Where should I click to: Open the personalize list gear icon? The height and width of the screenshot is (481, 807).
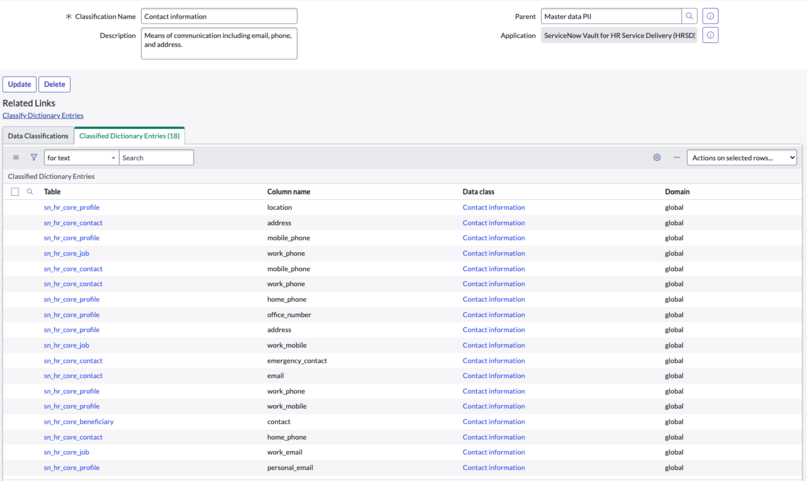pos(657,157)
